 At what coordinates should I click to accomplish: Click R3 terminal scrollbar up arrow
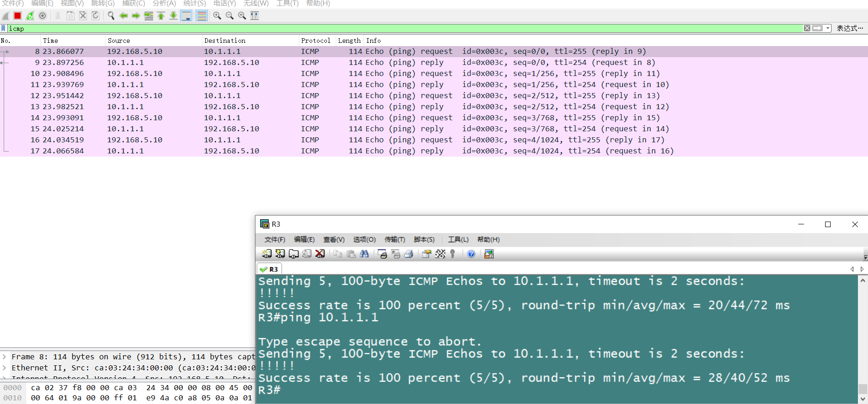coord(863,280)
